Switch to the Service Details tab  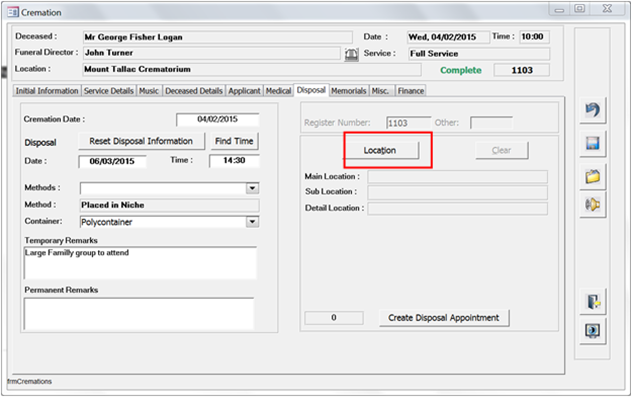(x=109, y=91)
